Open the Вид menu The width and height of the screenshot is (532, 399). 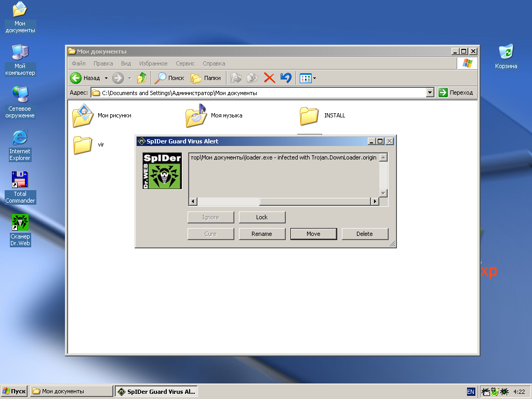point(126,63)
